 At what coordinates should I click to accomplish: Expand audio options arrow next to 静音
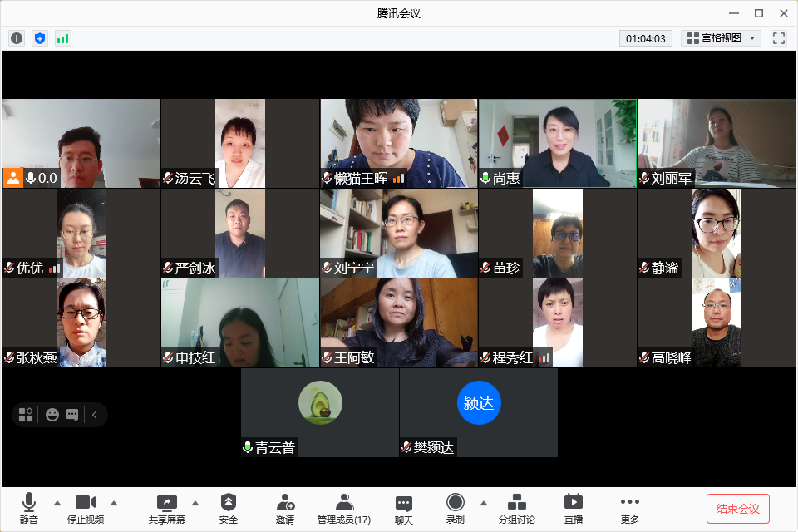tap(57, 503)
